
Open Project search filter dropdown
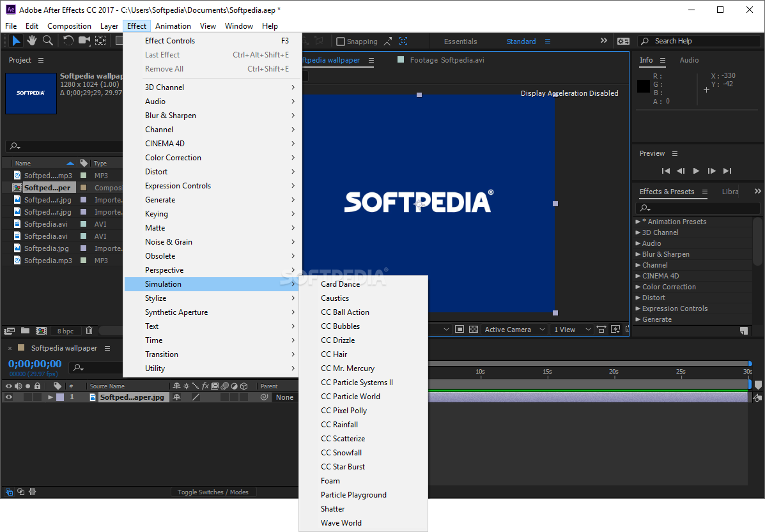pyautogui.click(x=15, y=146)
